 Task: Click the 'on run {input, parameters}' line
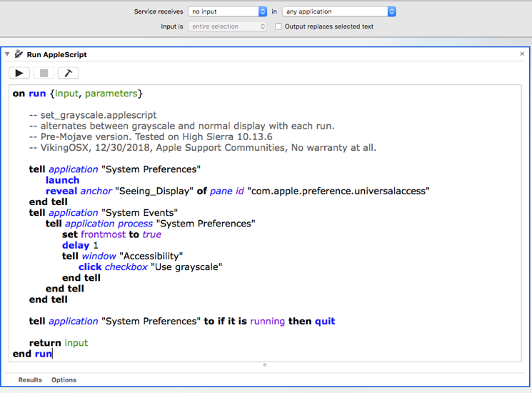click(x=78, y=94)
